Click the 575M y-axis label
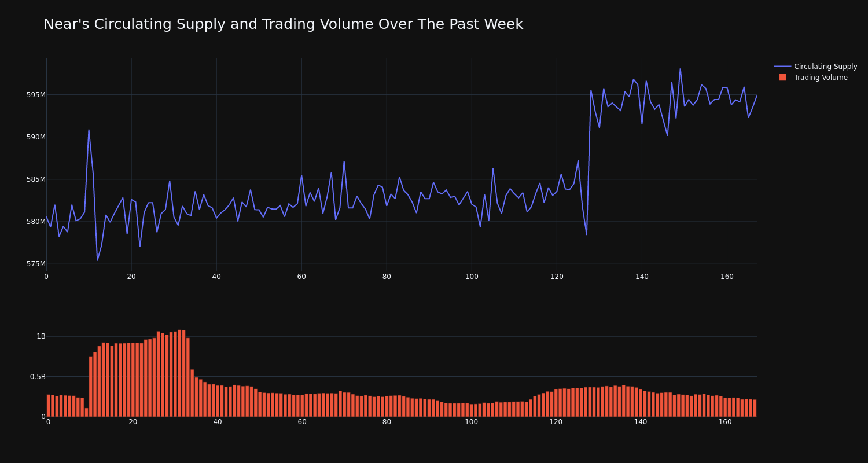868x463 pixels. [x=36, y=264]
